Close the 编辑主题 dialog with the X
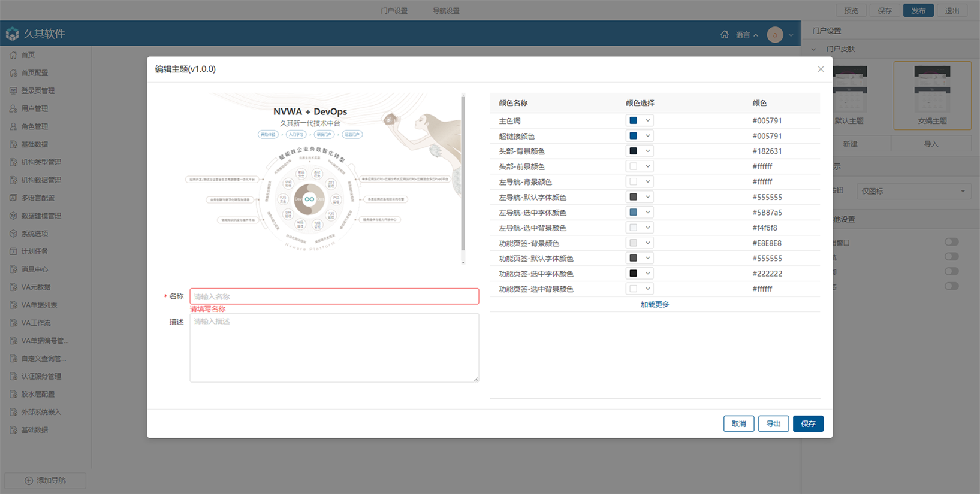This screenshot has height=494, width=980. coord(821,69)
